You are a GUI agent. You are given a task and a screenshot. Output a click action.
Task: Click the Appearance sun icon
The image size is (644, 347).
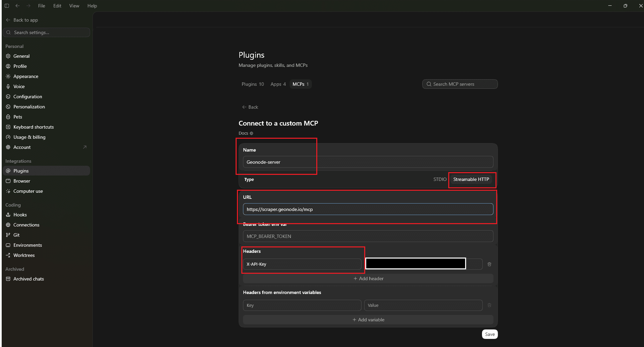[8, 76]
